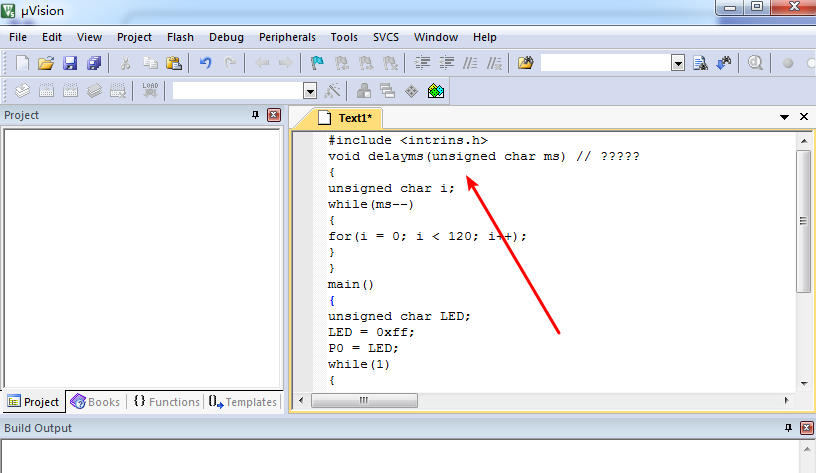The height and width of the screenshot is (473, 816).
Task: Close the Project panel
Action: [274, 115]
